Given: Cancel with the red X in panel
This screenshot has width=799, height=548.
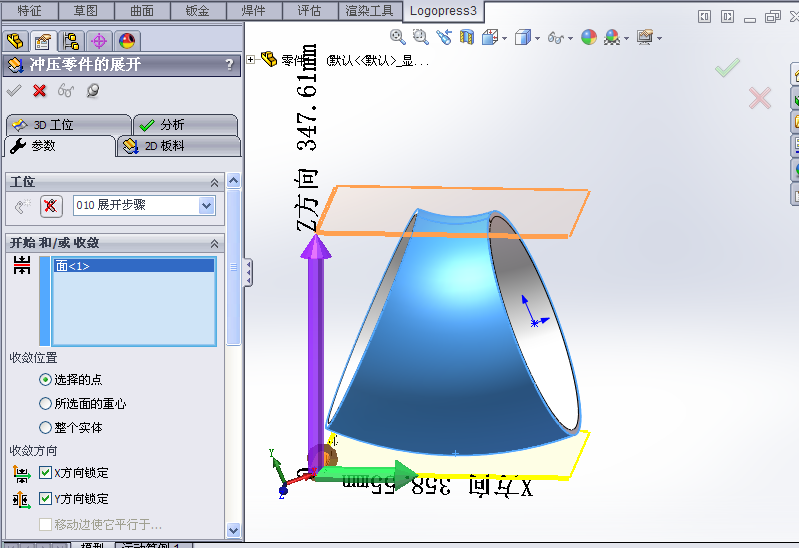Looking at the screenshot, I should (x=39, y=91).
